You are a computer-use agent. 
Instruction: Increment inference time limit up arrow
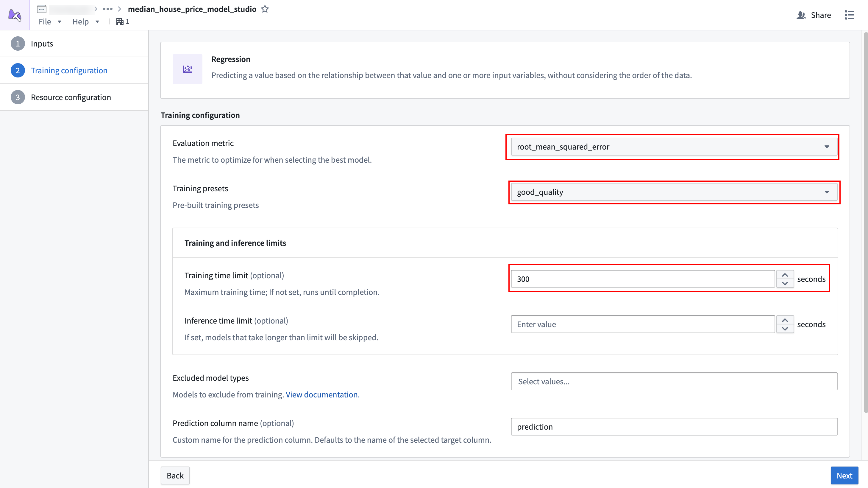(x=785, y=320)
